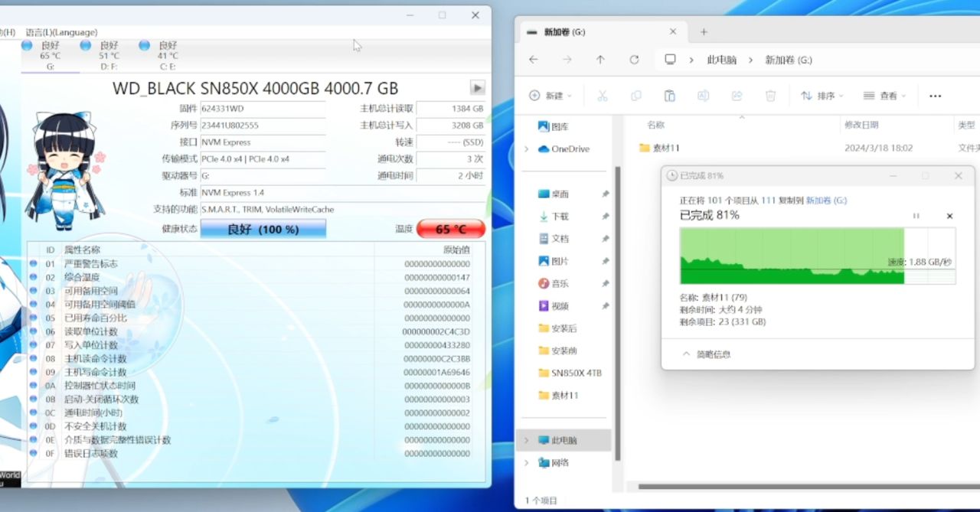Viewport: 980px width, 512px height.
Task: Click the transfer mode field PCIe 4.0 x4
Action: [x=263, y=159]
